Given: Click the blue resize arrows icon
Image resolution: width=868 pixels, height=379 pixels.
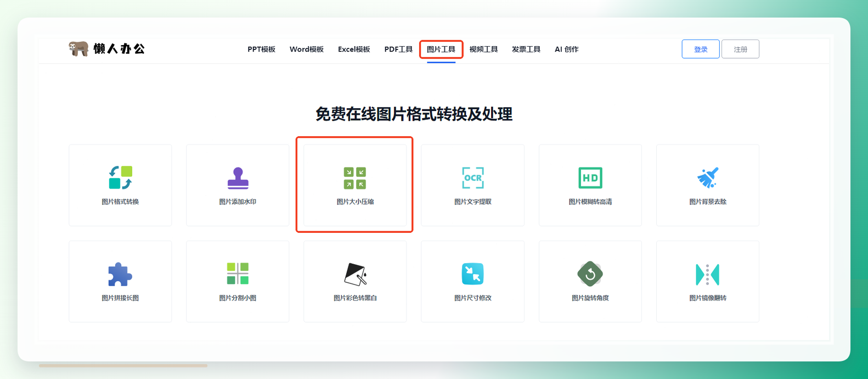Looking at the screenshot, I should tap(473, 274).
